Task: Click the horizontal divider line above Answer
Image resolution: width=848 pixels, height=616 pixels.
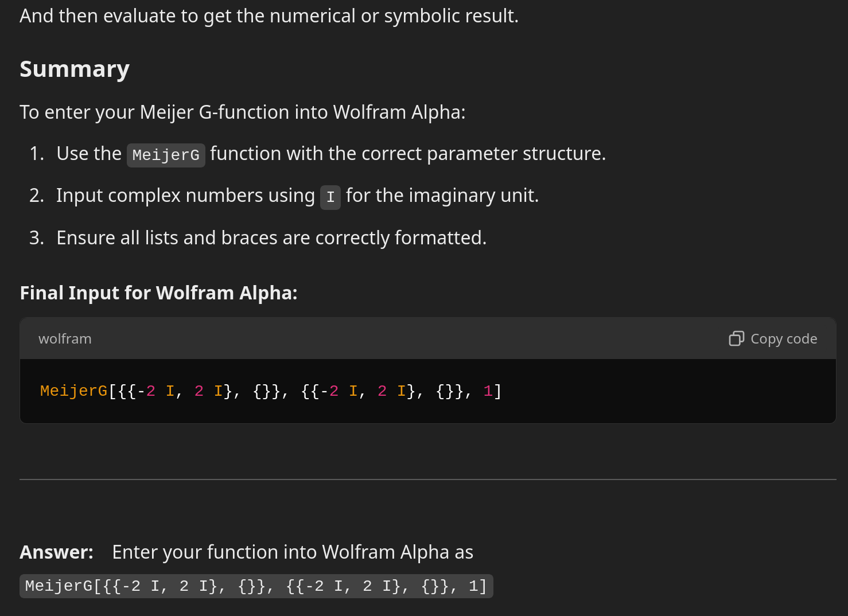Action: pyautogui.click(x=427, y=479)
